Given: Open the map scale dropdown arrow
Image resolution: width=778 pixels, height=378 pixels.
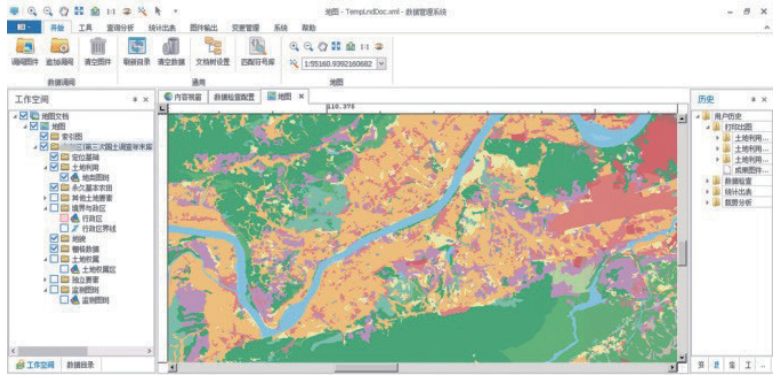Looking at the screenshot, I should [381, 63].
